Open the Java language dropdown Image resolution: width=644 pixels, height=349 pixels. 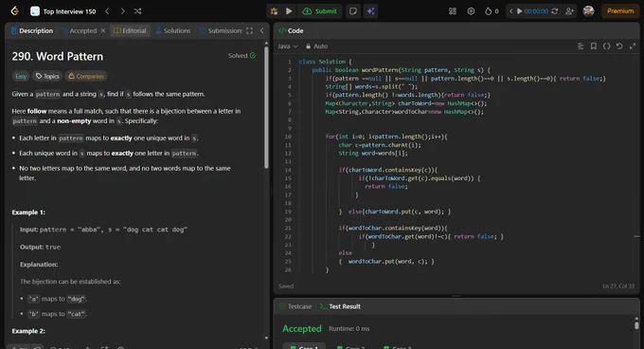point(288,46)
